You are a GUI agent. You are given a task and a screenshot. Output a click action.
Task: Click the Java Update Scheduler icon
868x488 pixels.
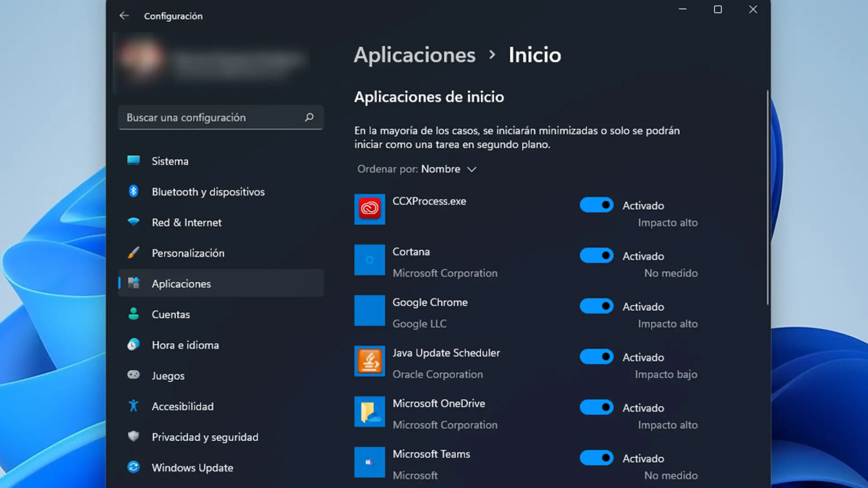pyautogui.click(x=369, y=361)
